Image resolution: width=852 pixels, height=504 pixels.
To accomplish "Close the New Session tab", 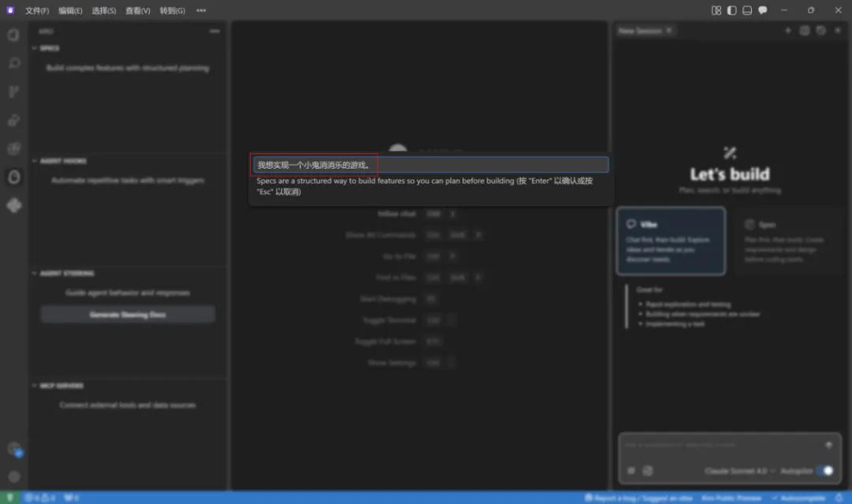I will click(x=669, y=31).
